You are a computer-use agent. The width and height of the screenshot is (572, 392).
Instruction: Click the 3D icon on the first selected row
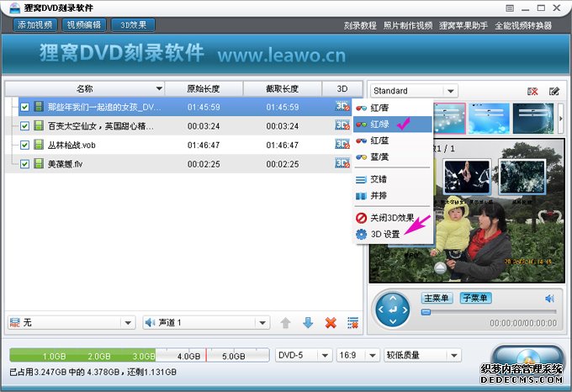[x=342, y=107]
